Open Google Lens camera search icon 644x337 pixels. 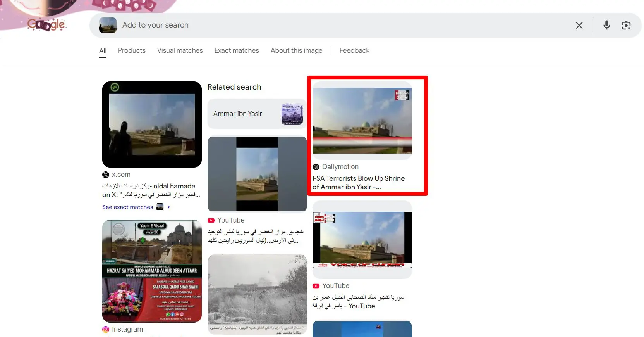[626, 25]
